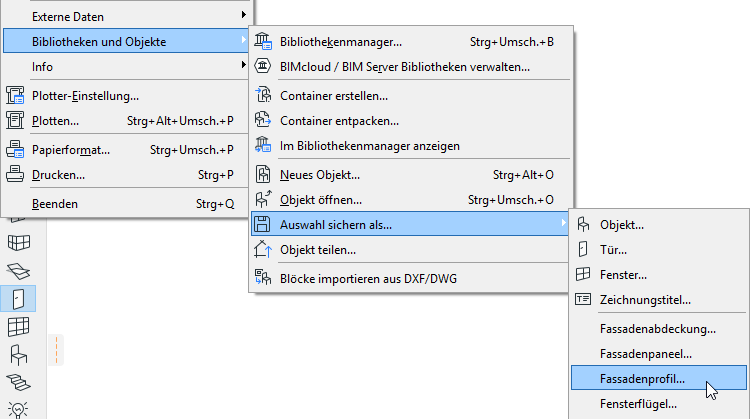750x419 pixels.
Task: Open Papierformat... menu entry
Action: [x=71, y=150]
